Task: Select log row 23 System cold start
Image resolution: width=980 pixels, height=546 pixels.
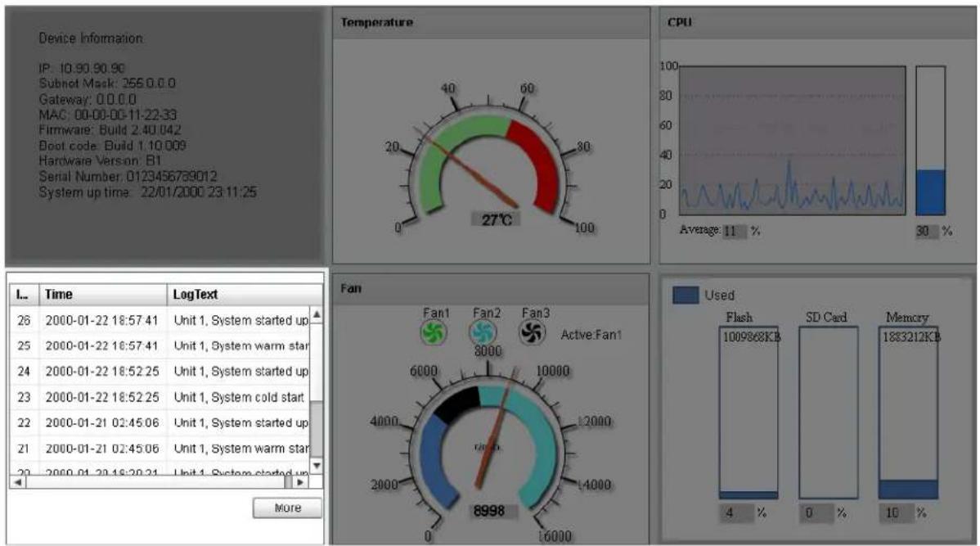Action: coord(160,397)
